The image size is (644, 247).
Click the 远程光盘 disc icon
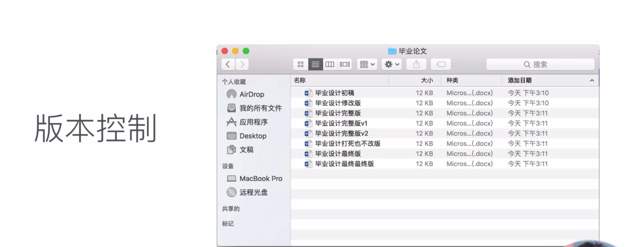[x=231, y=192]
